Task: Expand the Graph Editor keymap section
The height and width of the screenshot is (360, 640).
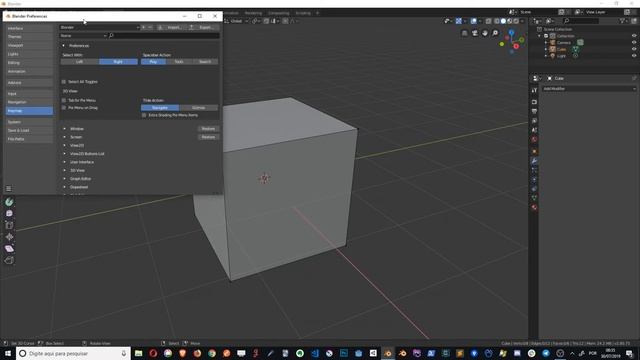Action: pos(64,179)
